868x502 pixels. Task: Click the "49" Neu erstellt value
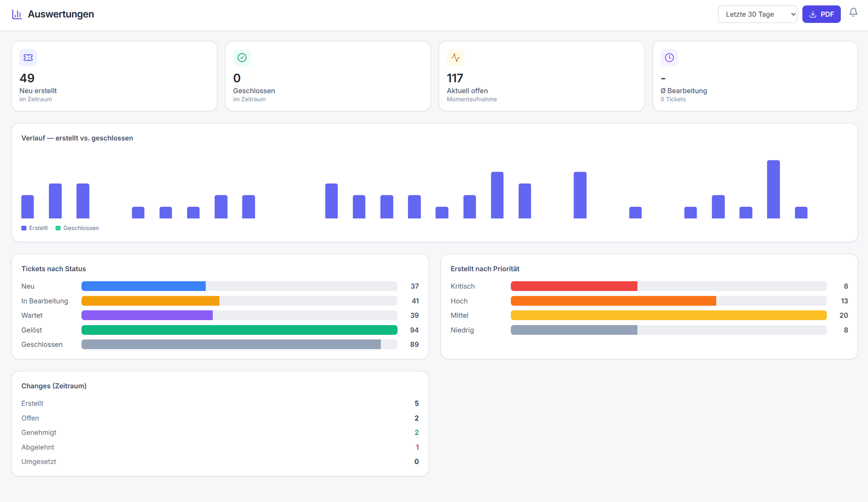(x=27, y=78)
